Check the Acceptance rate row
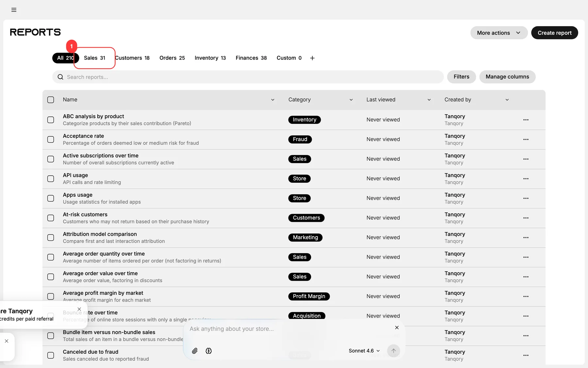 pos(51,139)
